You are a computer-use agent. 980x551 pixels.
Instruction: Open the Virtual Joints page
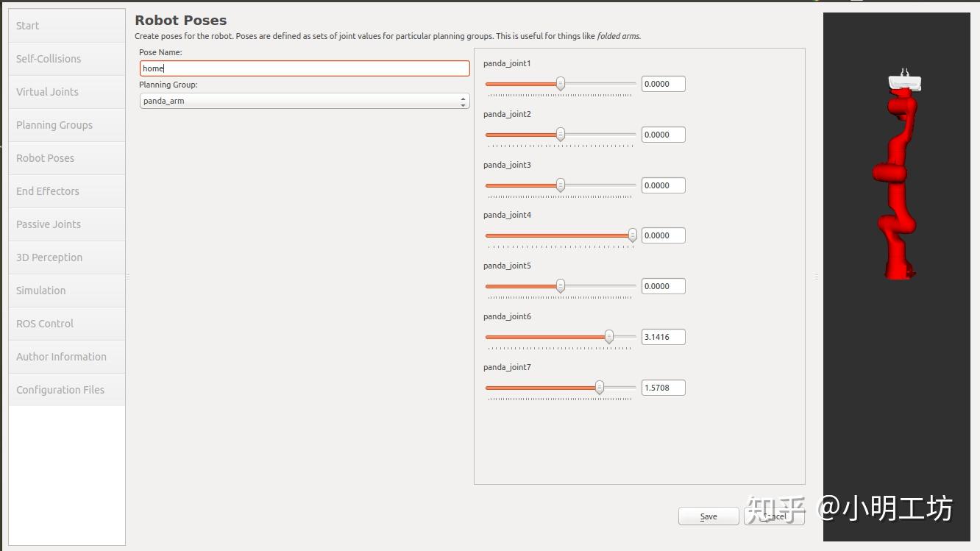[66, 92]
